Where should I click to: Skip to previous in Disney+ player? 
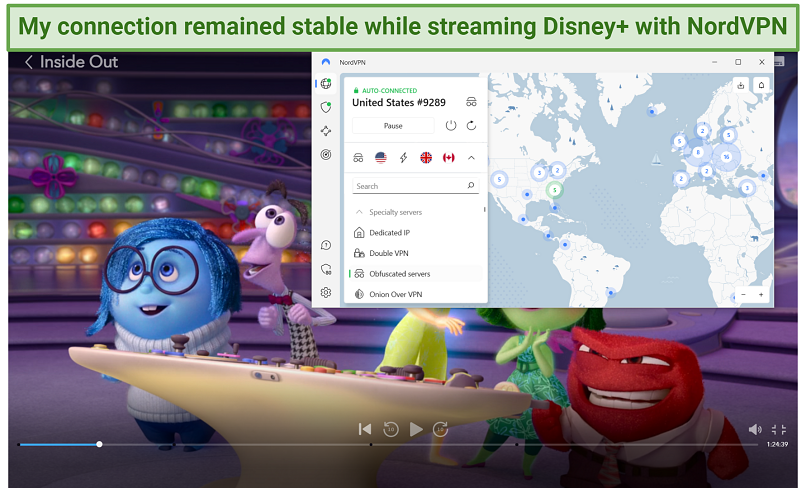point(364,429)
